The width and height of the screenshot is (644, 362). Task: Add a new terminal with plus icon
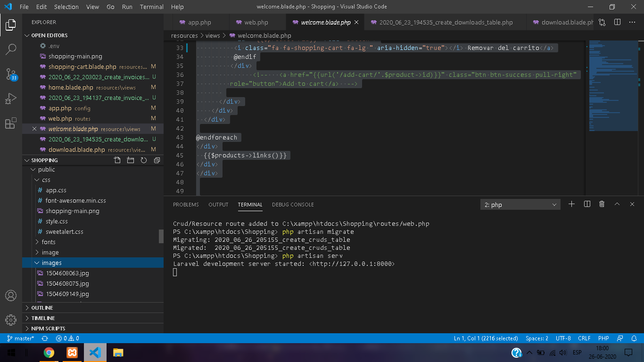pos(571,204)
